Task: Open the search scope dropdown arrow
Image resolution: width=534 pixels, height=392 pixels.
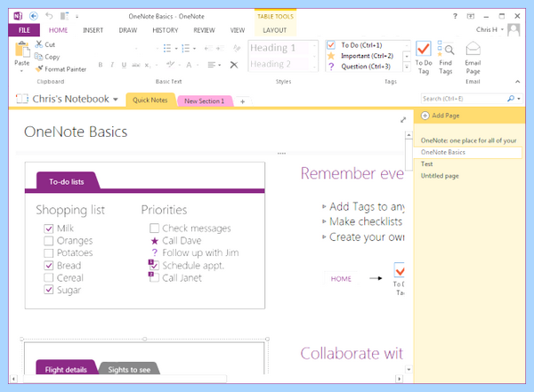Action: coord(519,99)
